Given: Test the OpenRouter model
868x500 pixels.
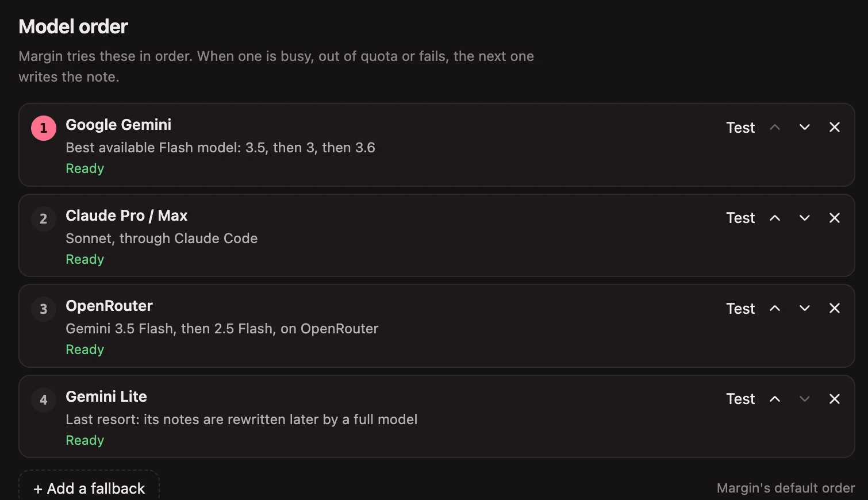Looking at the screenshot, I should click(740, 309).
